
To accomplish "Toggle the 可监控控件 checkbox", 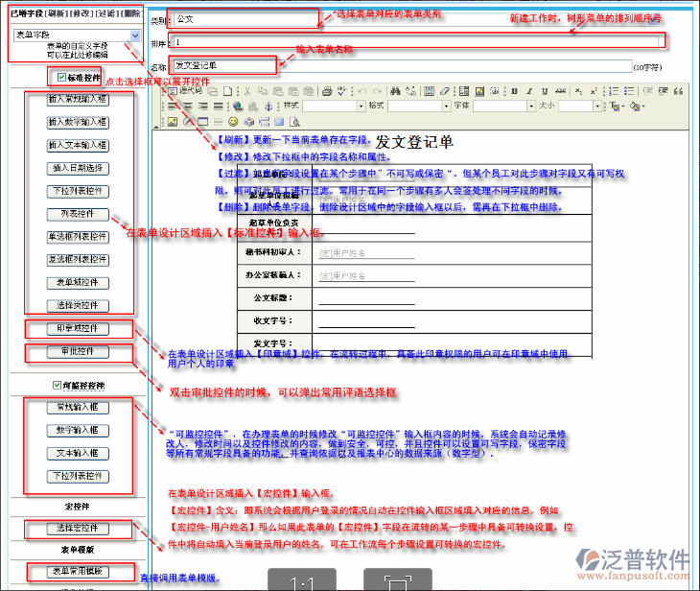I will 57,385.
